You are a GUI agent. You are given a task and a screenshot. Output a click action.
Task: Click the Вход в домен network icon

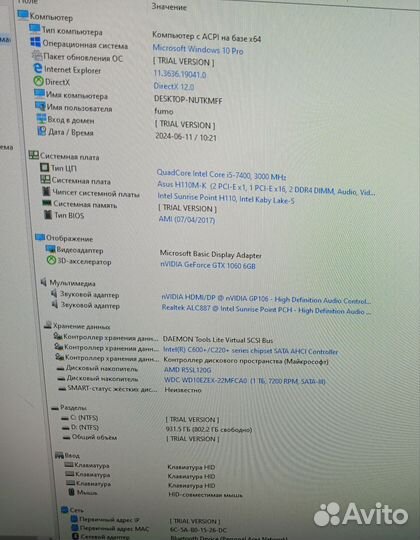(41, 119)
